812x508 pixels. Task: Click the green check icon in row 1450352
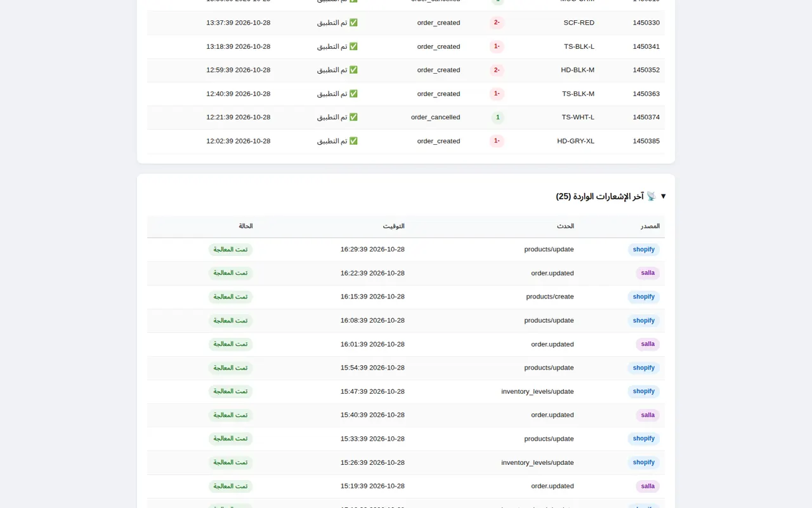(x=353, y=70)
